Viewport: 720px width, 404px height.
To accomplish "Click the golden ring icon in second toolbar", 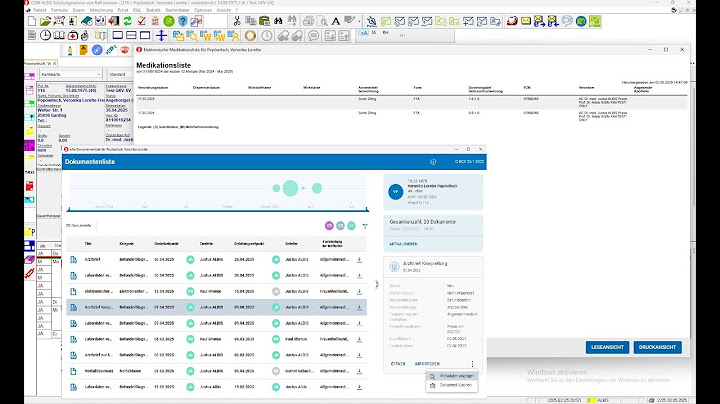I will coord(250,35).
